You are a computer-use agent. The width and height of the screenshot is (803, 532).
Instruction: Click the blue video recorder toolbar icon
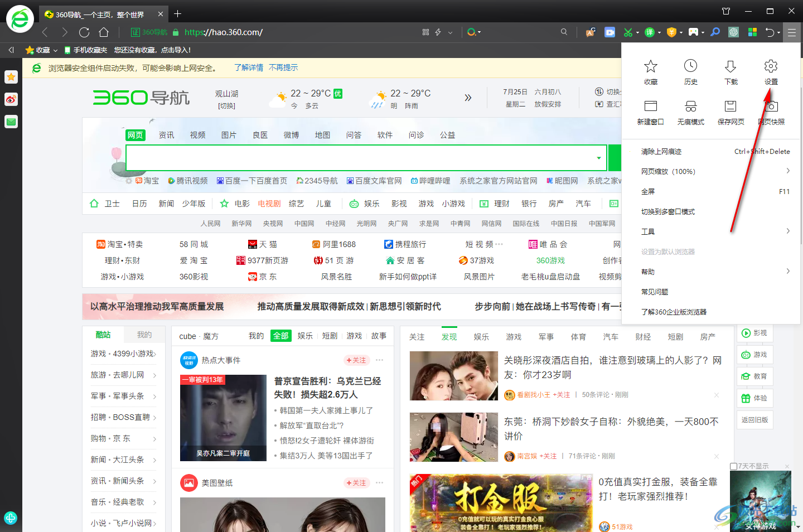tap(610, 32)
